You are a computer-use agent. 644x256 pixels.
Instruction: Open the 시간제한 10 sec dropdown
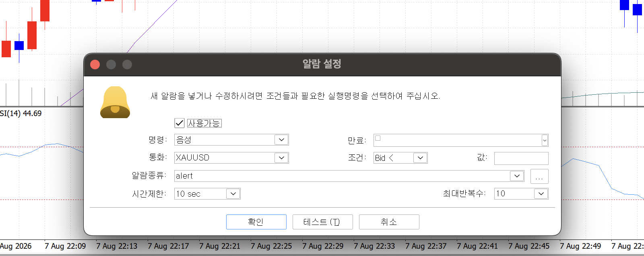pyautogui.click(x=207, y=194)
